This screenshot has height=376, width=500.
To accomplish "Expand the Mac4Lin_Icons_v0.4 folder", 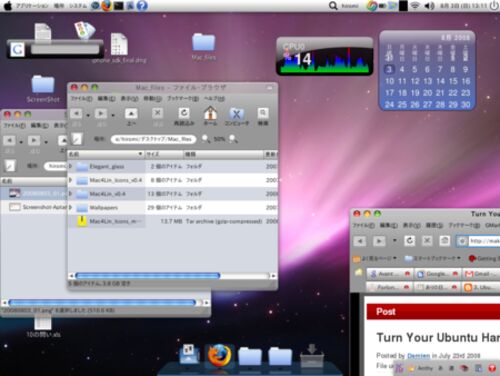I will pos(71,180).
